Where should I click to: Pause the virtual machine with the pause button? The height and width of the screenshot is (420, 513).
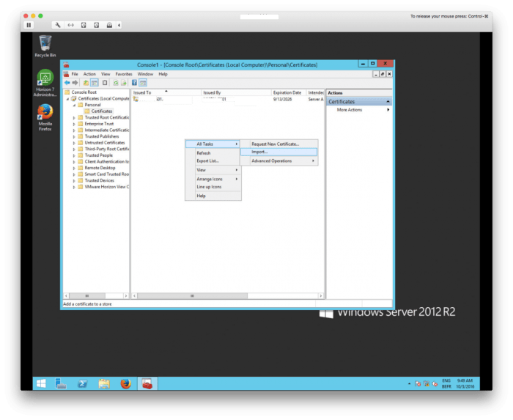[x=29, y=25]
